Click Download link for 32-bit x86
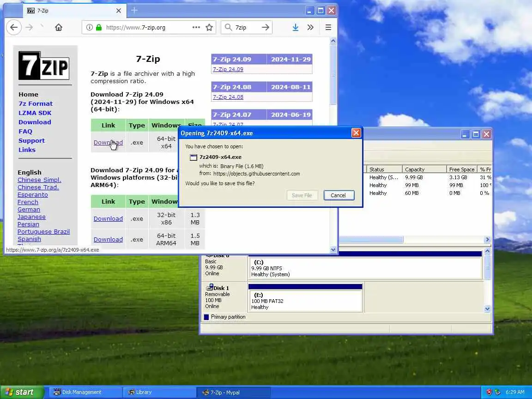The image size is (532, 399). pos(108,218)
